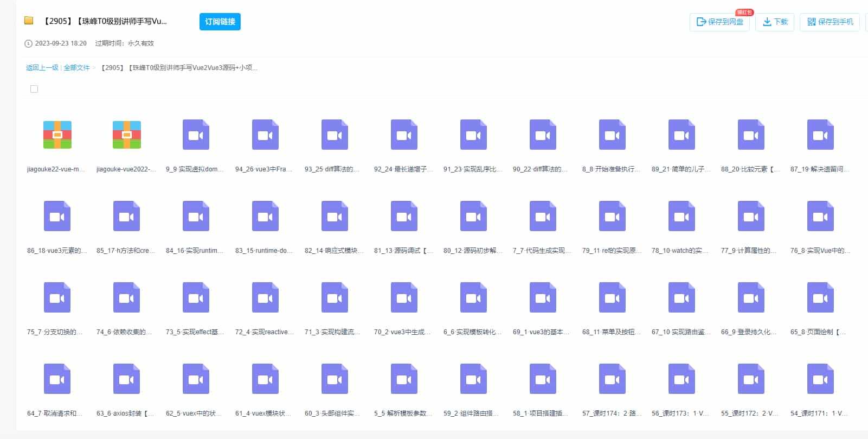
Task: Open video file 69_1 vue3的基本
Action: tap(543, 297)
